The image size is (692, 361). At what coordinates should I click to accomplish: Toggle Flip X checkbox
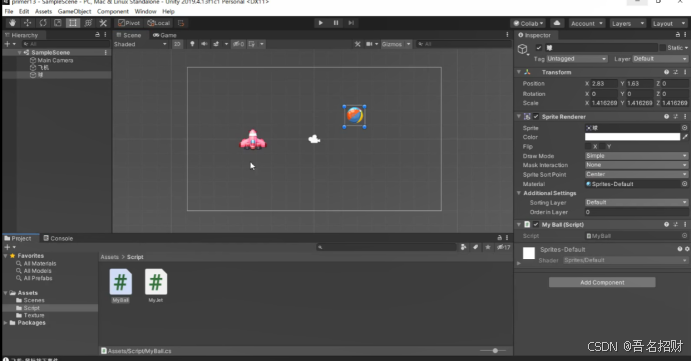(588, 146)
